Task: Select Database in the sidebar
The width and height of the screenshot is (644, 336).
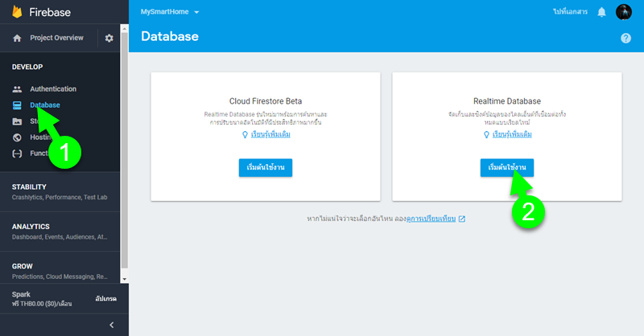Action: coord(45,105)
